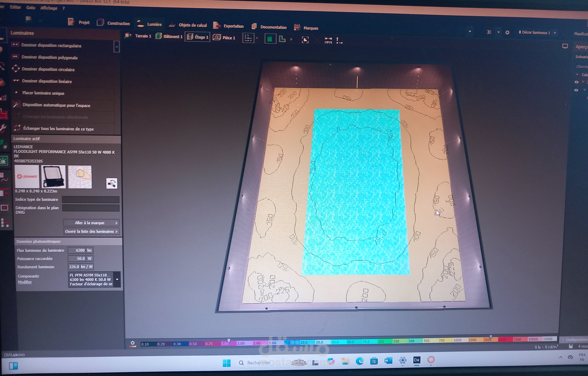
Task: Click the monitor display icon near Aperçu
Action: 565,46
